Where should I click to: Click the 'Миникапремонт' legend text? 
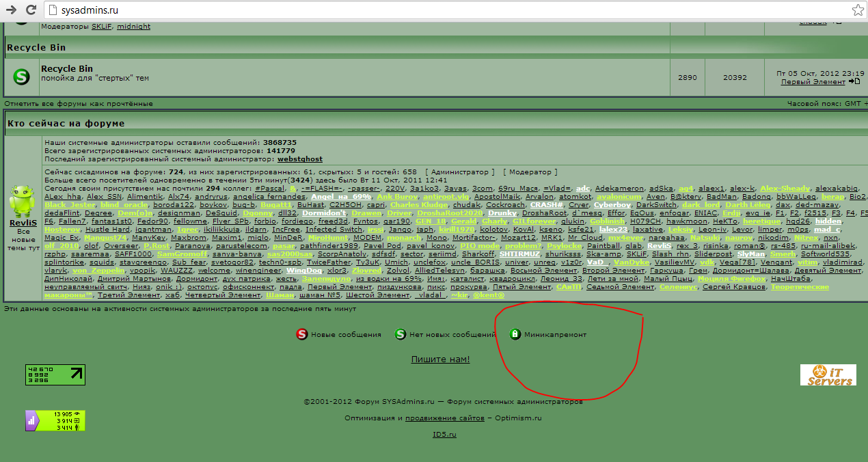click(556, 335)
